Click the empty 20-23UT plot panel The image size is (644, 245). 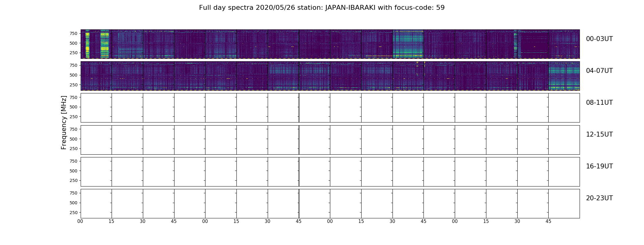coord(330,204)
